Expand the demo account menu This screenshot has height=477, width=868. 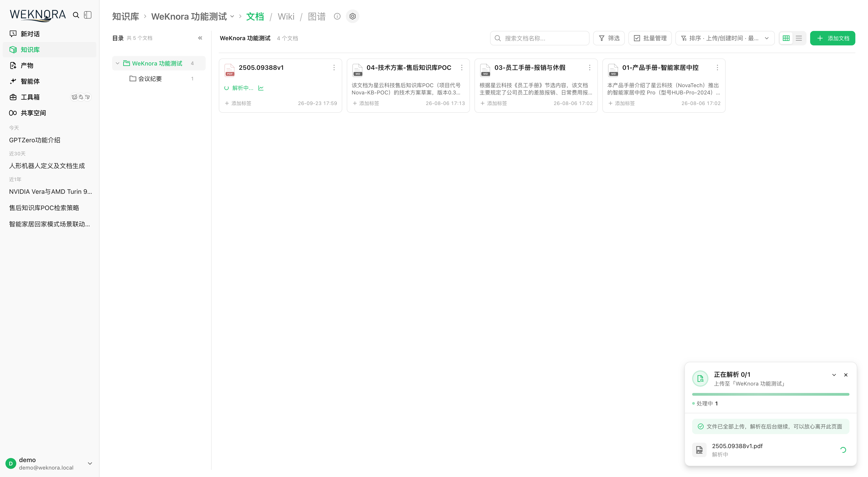coord(90,463)
